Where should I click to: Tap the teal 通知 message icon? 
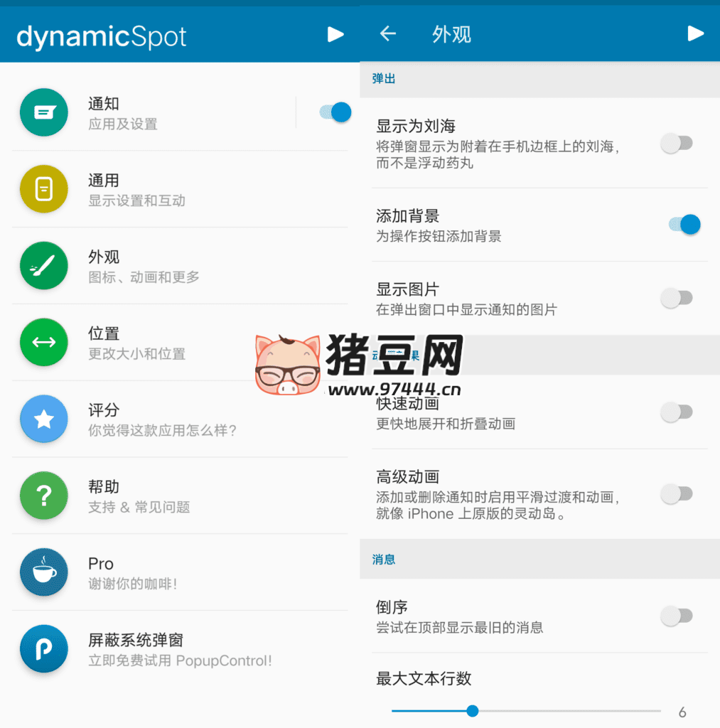[x=44, y=112]
